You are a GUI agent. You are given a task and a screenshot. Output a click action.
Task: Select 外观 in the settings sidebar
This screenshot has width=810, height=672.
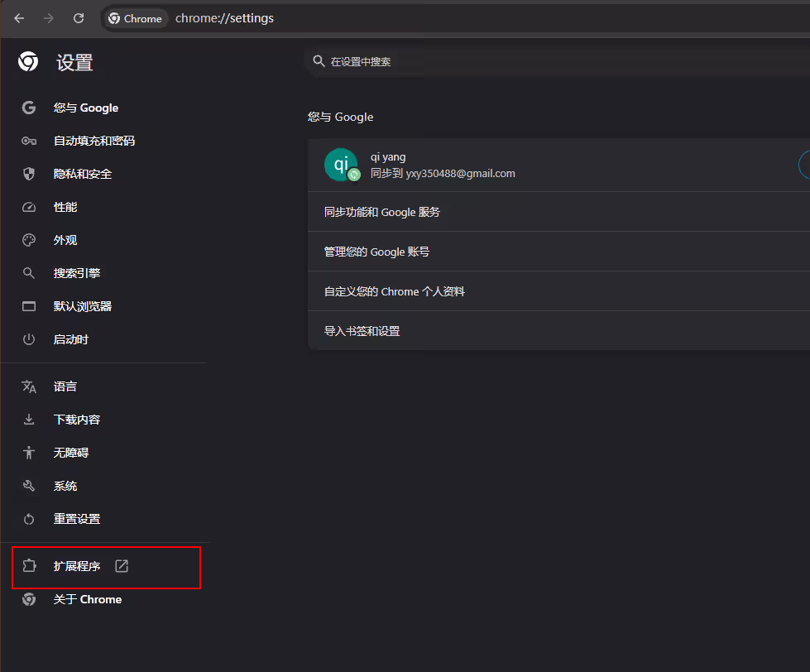pos(65,240)
